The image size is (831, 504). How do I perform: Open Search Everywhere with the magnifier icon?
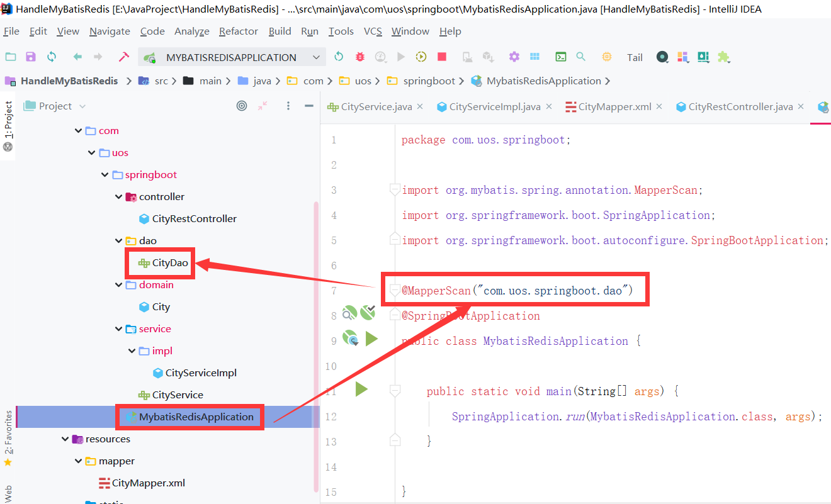[580, 57]
